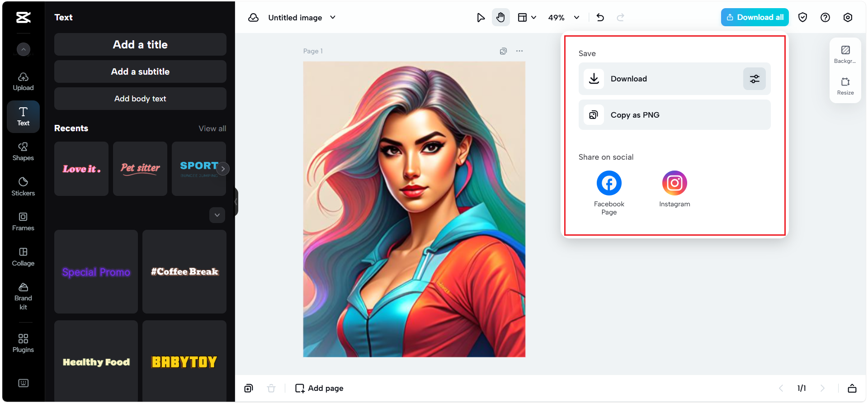This screenshot has width=868, height=404.
Task: Choose the 'Love it.' text preset
Action: point(81,169)
